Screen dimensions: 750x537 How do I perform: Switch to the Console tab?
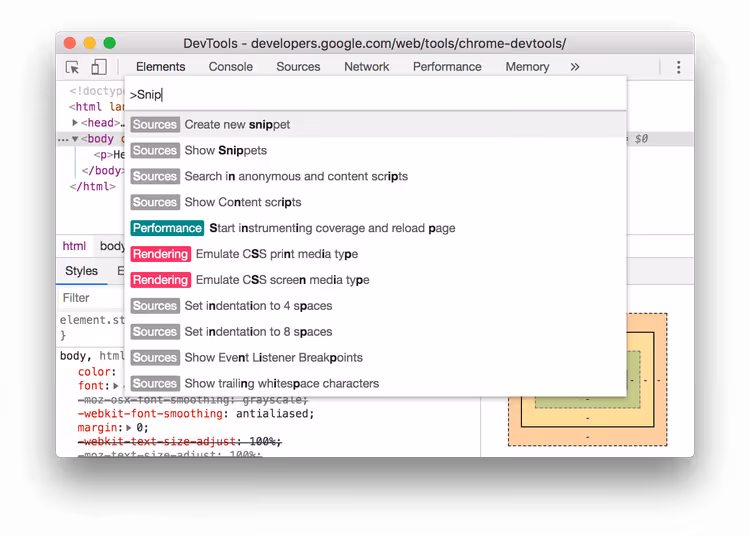(x=231, y=67)
